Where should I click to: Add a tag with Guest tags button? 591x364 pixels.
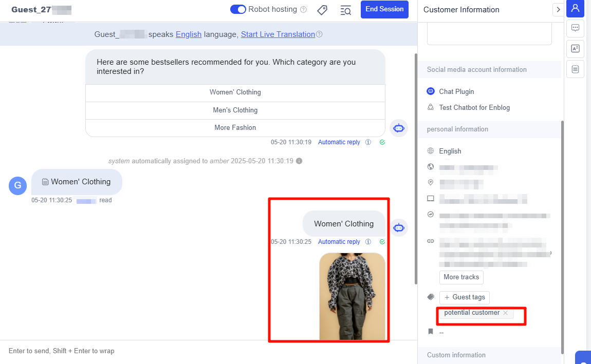tap(465, 297)
